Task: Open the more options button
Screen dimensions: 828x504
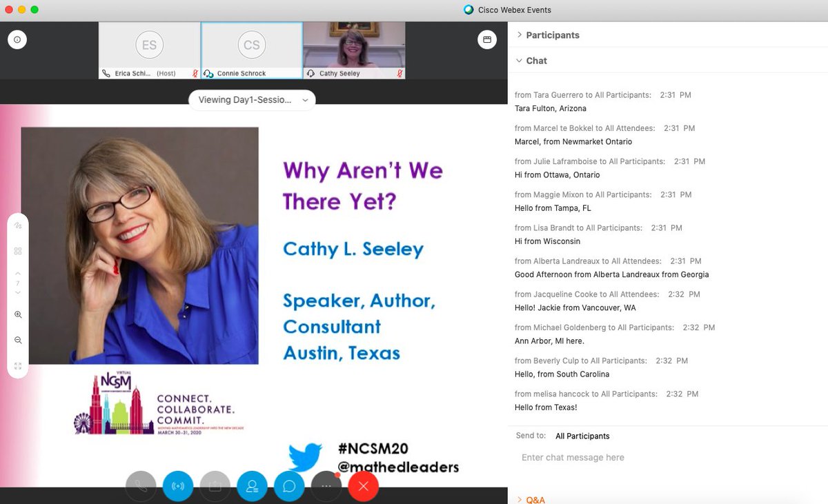Action: (326, 486)
